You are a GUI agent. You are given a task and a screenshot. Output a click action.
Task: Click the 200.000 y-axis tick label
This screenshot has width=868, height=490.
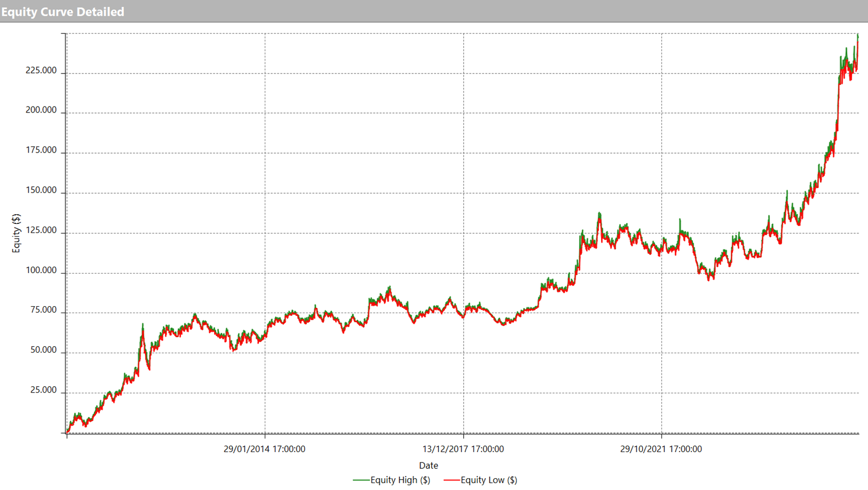41,110
